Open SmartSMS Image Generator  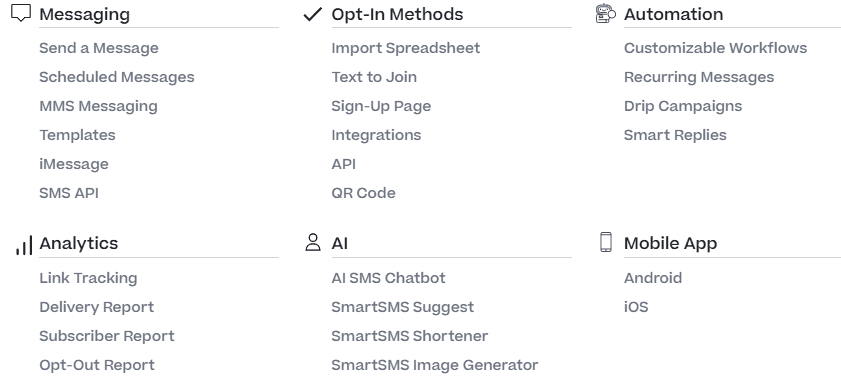(435, 365)
